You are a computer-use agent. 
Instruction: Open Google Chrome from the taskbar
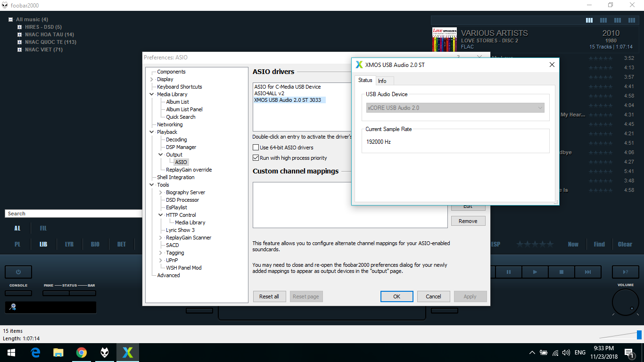(x=82, y=353)
